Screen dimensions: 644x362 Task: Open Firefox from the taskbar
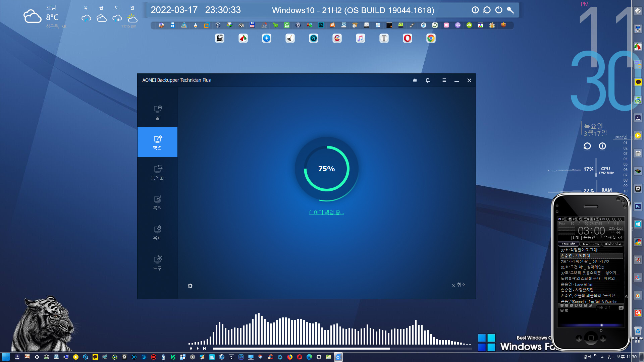290,357
